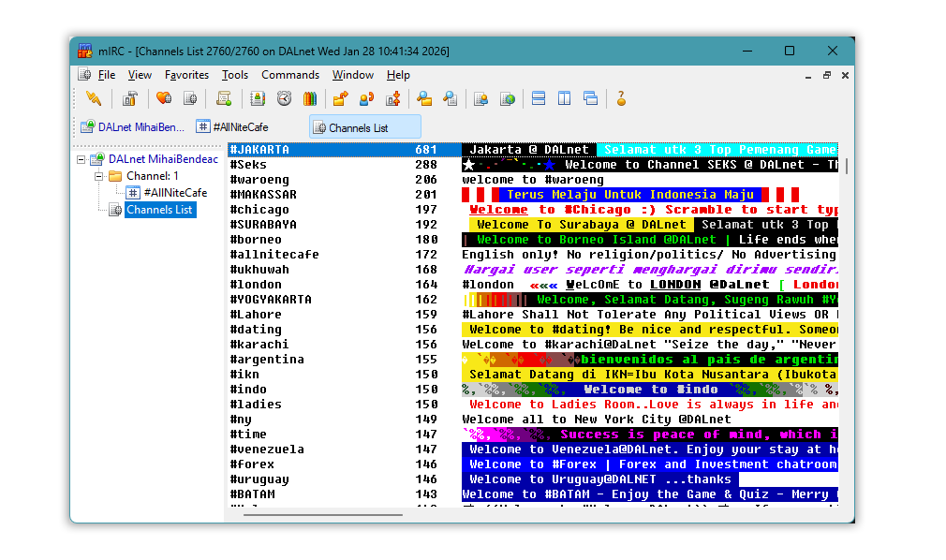
Task: Click the mIRC app icon in title bar
Action: point(85,51)
